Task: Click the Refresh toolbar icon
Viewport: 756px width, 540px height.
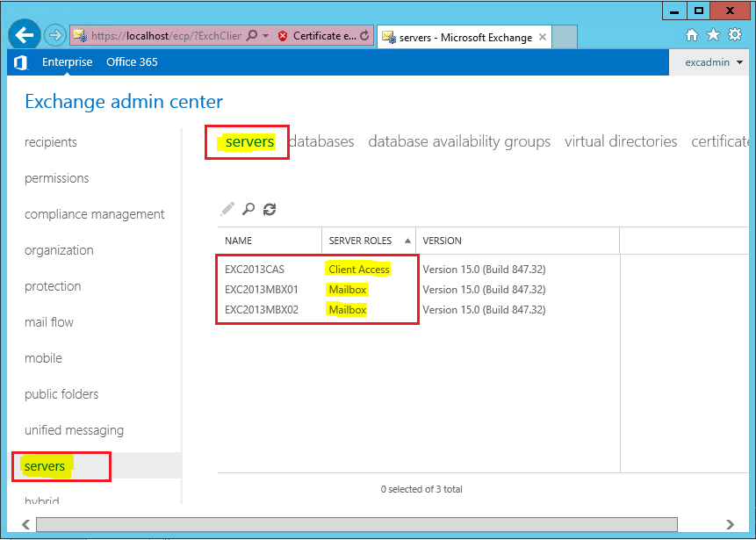Action: (270, 209)
